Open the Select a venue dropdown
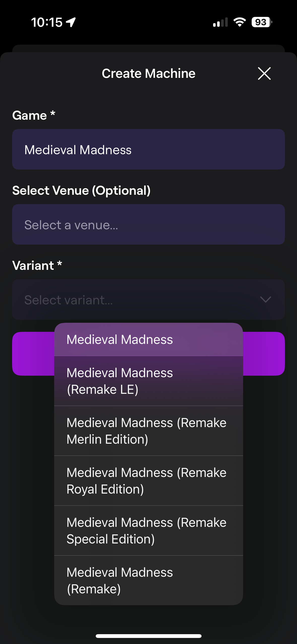This screenshot has width=297, height=644. click(148, 224)
